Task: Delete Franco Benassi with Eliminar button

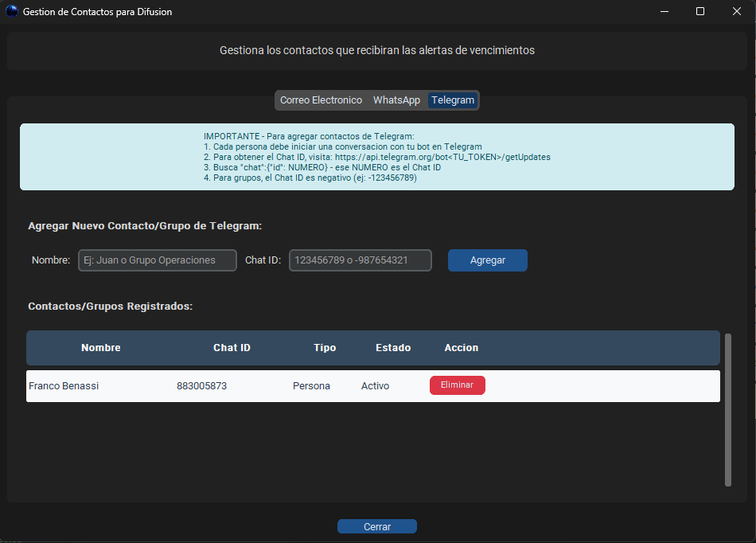Action: 457,385
